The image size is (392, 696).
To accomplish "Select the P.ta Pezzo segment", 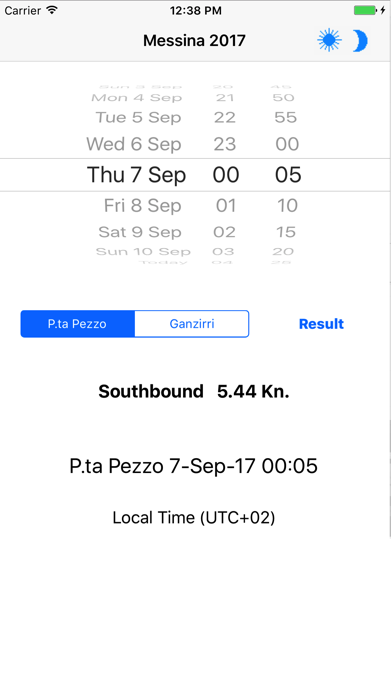I will [x=78, y=324].
